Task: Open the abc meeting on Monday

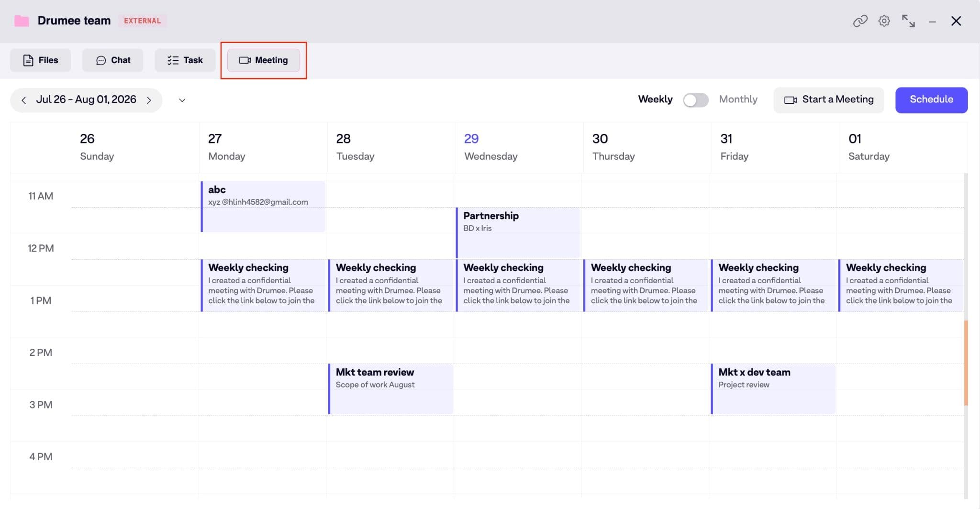Action: click(263, 207)
